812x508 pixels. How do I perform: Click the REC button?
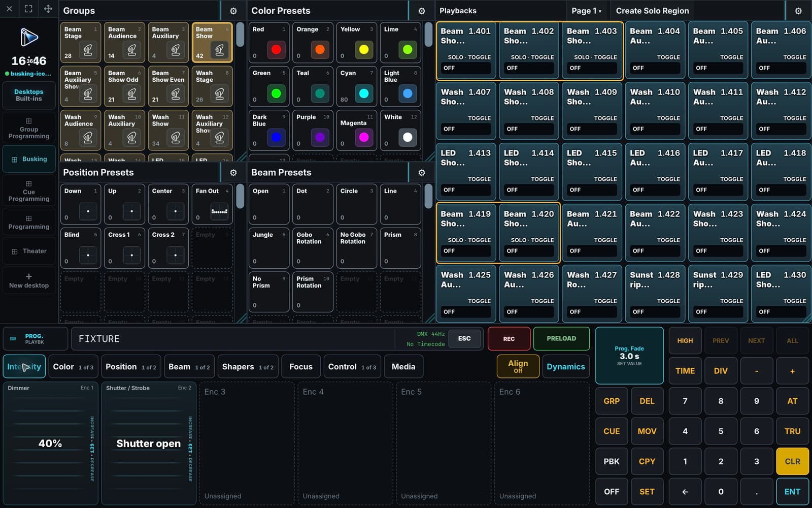click(x=509, y=339)
